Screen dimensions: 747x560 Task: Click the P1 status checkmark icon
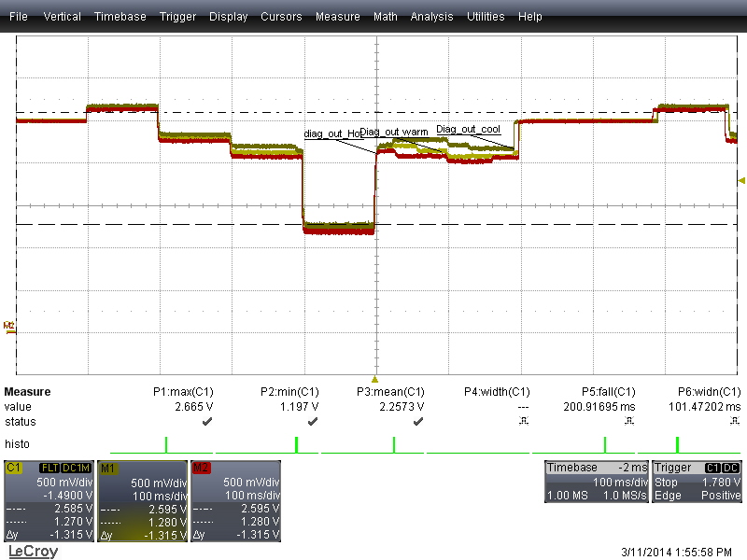(x=207, y=422)
